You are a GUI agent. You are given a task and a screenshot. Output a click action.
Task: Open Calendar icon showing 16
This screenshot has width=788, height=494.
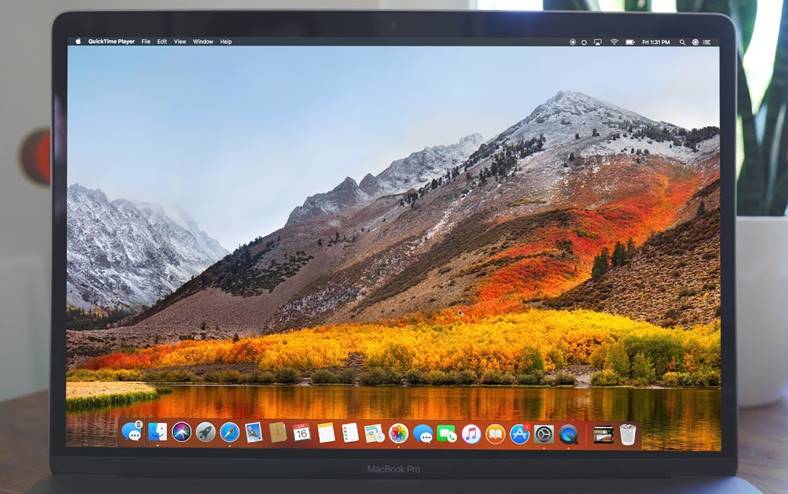click(302, 432)
